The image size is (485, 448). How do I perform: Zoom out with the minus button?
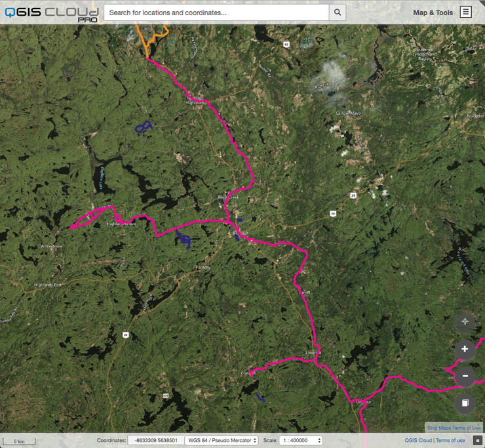coord(465,376)
